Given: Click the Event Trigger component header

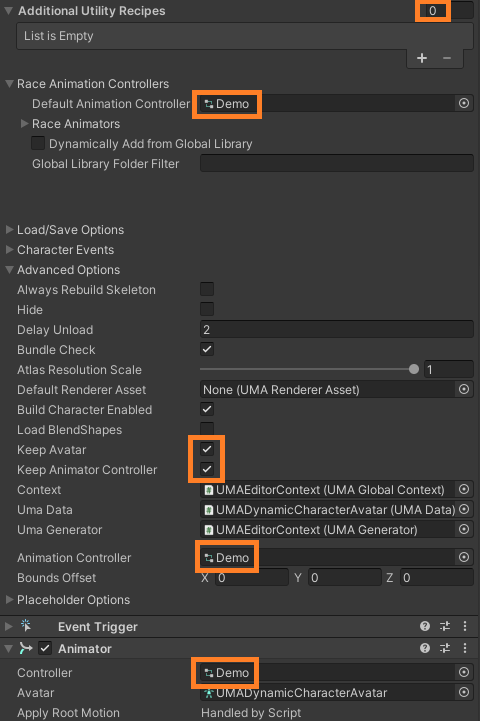Looking at the screenshot, I should coord(97,627).
